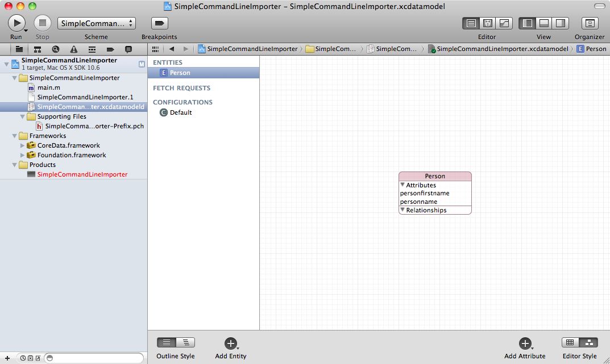This screenshot has height=364, width=610.
Task: Open the Organizer window
Action: click(x=590, y=23)
